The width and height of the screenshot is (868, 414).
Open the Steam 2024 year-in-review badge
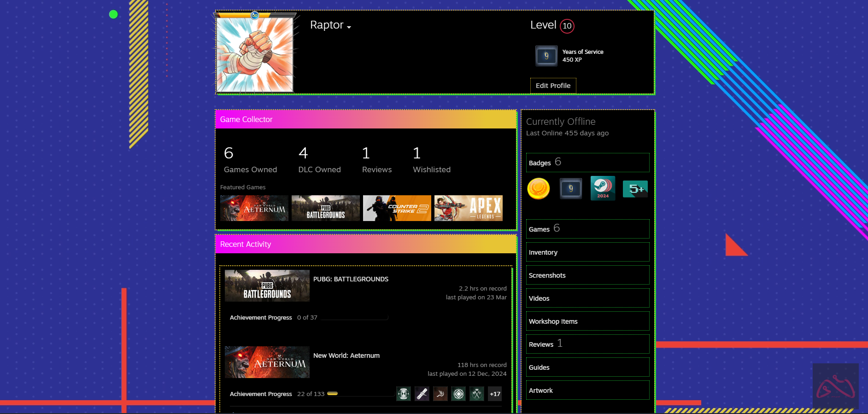tap(603, 188)
